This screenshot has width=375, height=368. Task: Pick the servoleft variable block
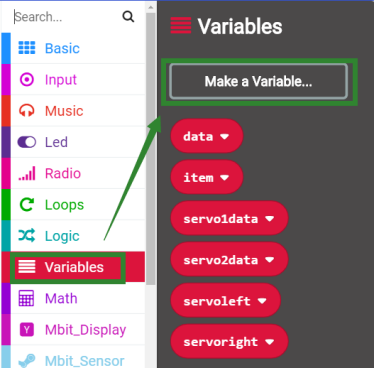[x=225, y=301]
